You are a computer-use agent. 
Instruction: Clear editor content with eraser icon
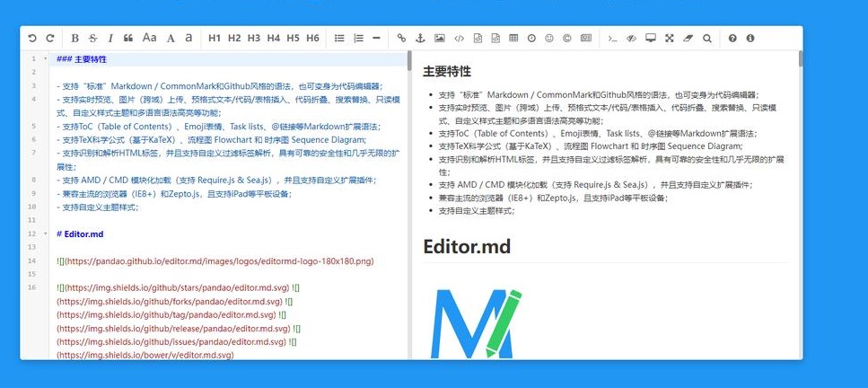(x=688, y=39)
